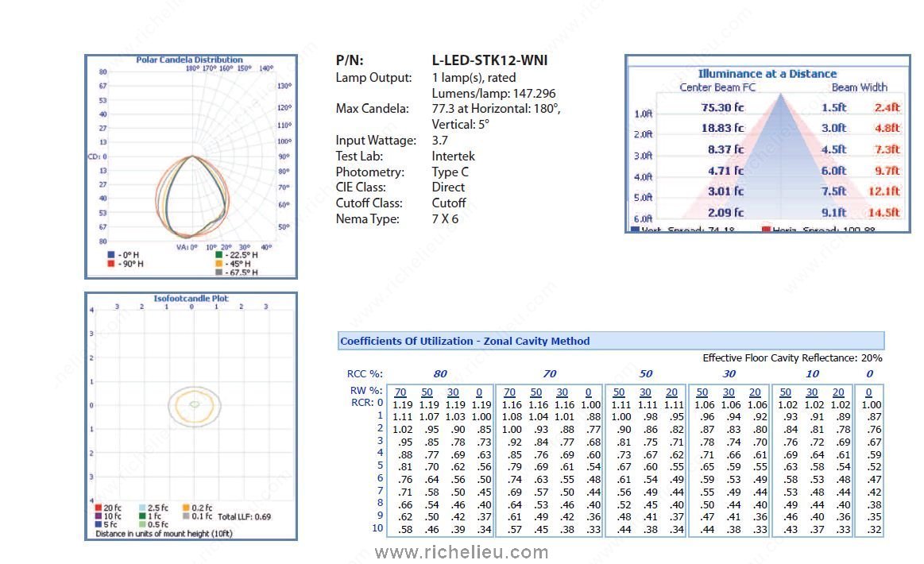Click the 14.5ft beam width value
924x564 pixels.
pyautogui.click(x=883, y=212)
